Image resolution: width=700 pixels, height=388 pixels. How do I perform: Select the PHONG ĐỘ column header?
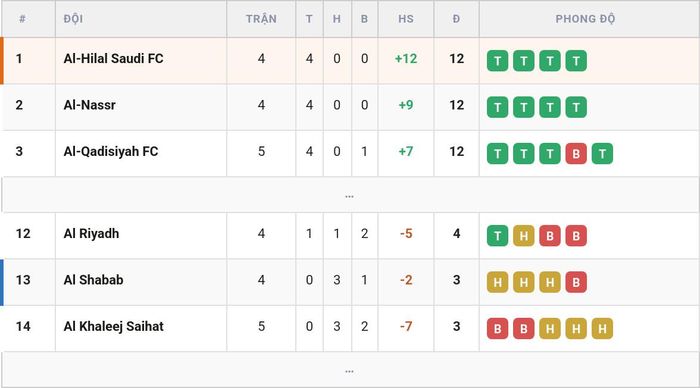point(585,19)
